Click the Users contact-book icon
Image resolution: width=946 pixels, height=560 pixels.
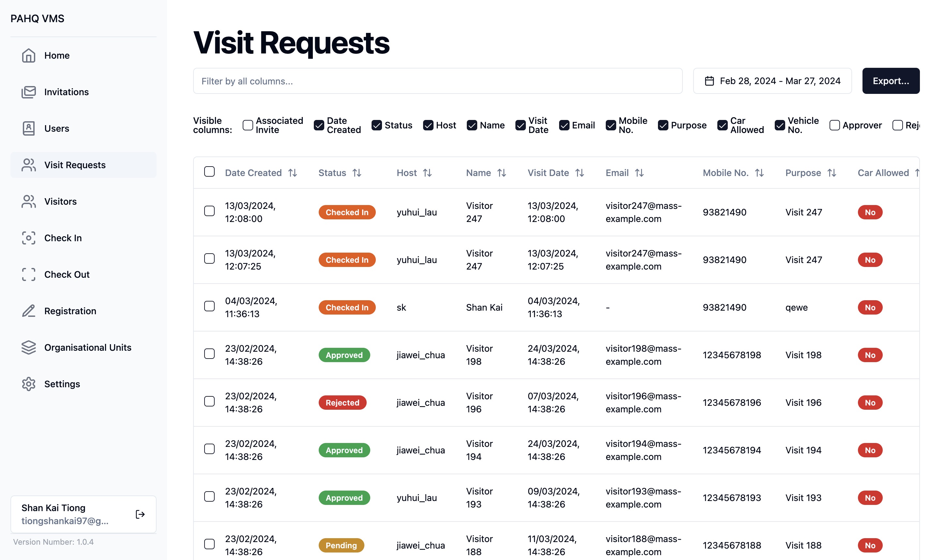[x=28, y=129]
